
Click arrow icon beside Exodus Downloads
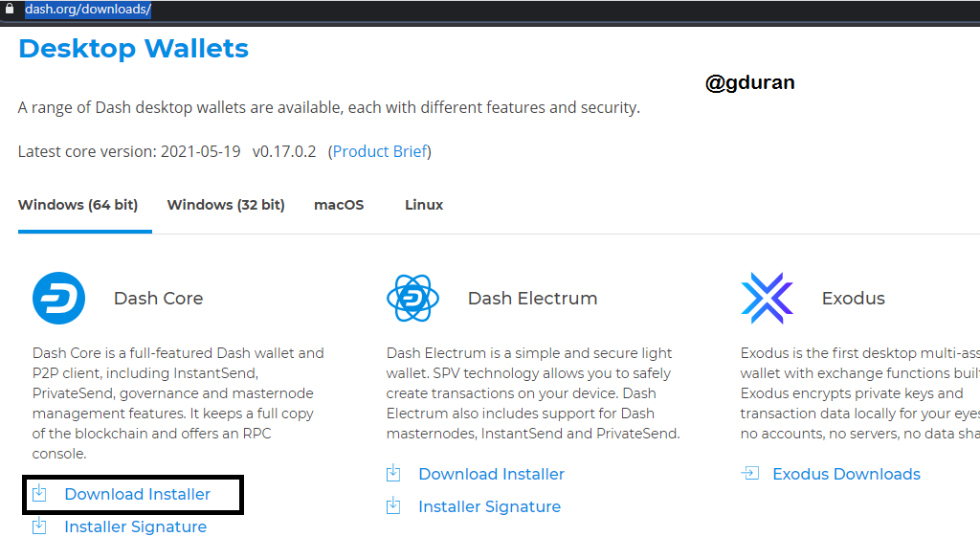pyautogui.click(x=750, y=473)
